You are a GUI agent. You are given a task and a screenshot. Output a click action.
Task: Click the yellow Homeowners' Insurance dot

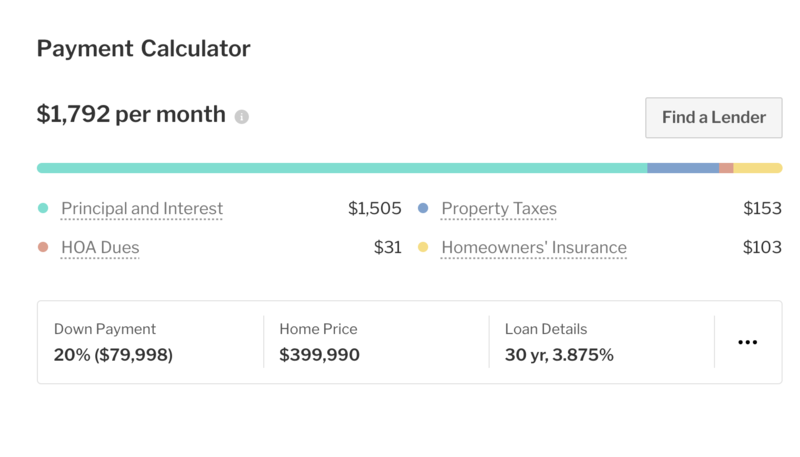423,247
